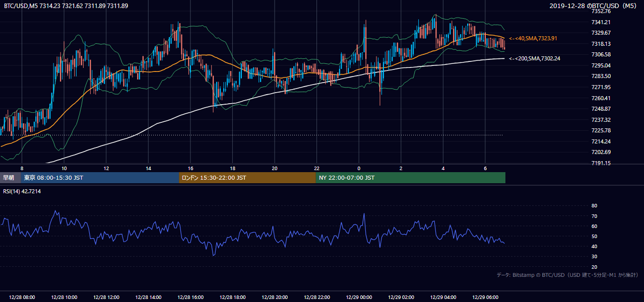644x302 pixels.
Task: Click the RSI 30 level label
Action: click(x=594, y=257)
